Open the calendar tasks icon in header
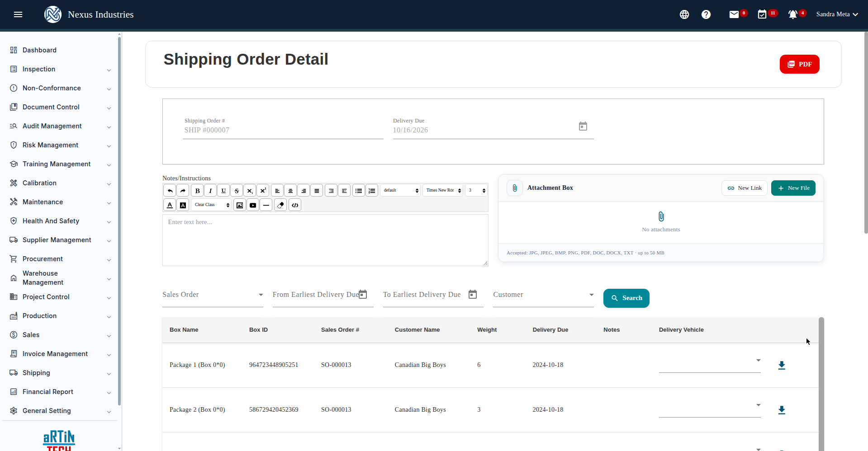 762,14
